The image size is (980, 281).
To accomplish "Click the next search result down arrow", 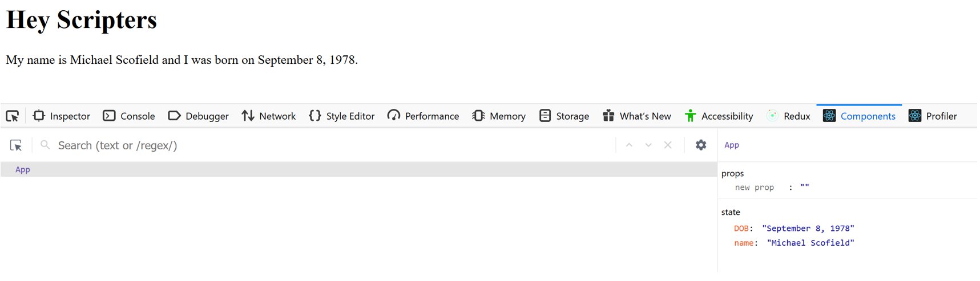I will pyautogui.click(x=648, y=145).
